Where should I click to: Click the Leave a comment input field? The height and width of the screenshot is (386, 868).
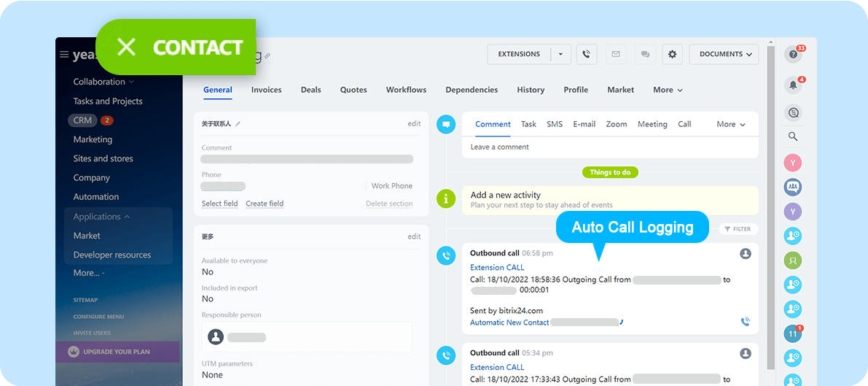coord(610,147)
